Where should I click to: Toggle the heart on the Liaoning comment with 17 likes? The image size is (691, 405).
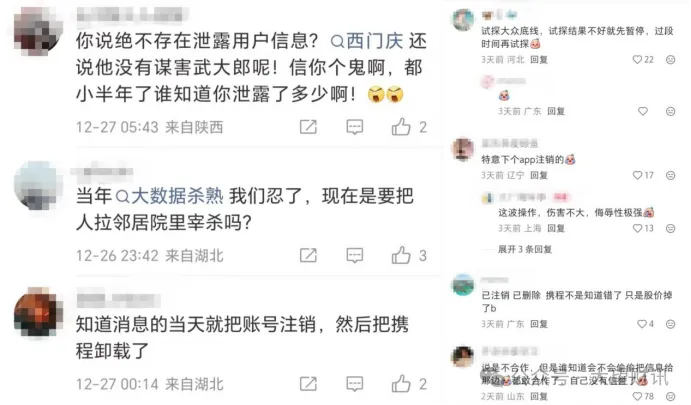[x=637, y=175]
